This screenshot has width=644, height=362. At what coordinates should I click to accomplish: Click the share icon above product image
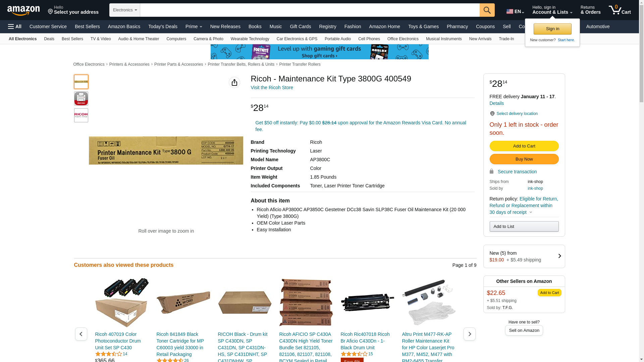234,82
